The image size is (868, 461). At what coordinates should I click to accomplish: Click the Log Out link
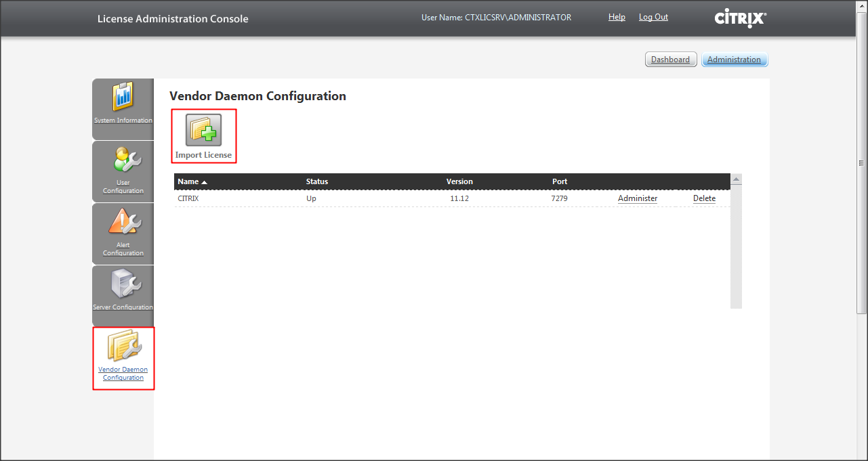(x=653, y=18)
